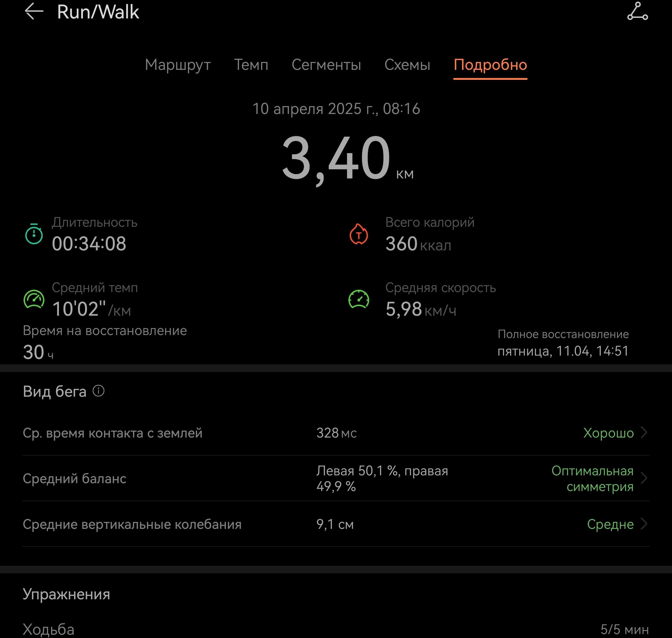Viewport: 672px width, 638px height.
Task: Click the 360 ккал calories value
Action: coord(418,244)
